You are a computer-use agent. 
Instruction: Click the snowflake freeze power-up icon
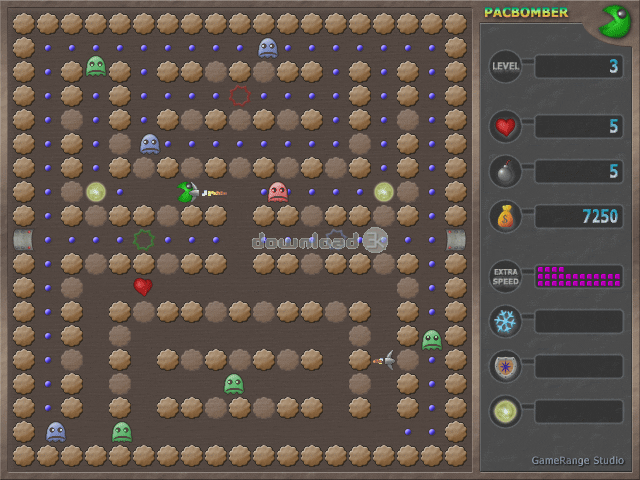(x=505, y=322)
